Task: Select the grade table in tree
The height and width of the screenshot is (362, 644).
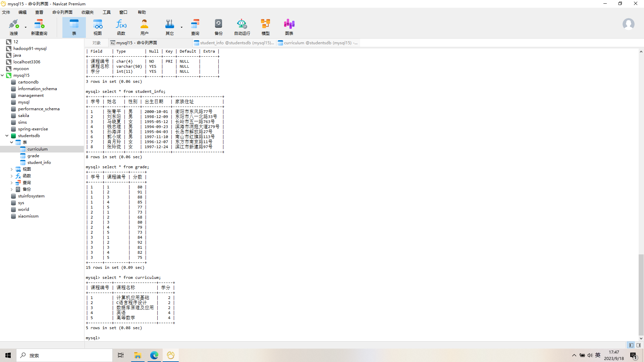Action: (33, 156)
